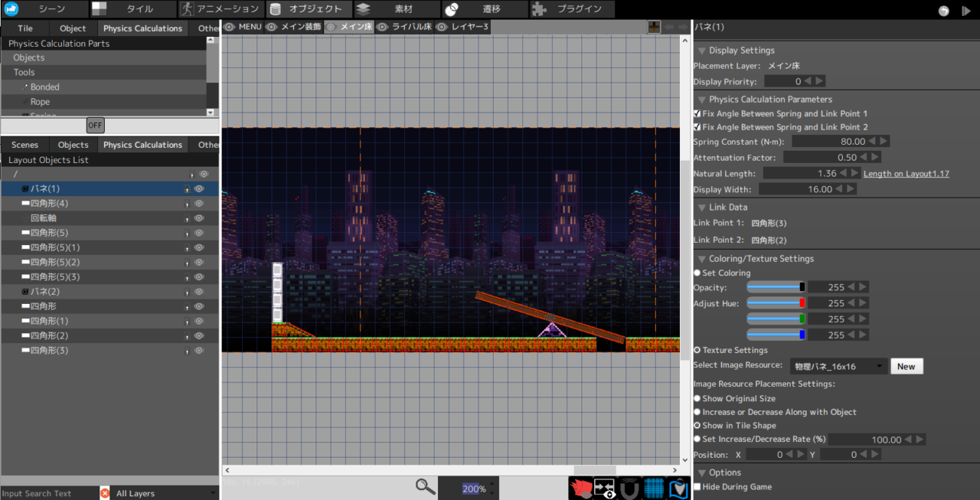Click the Length on Layout1.17 link
The height and width of the screenshot is (500, 980).
coord(906,173)
